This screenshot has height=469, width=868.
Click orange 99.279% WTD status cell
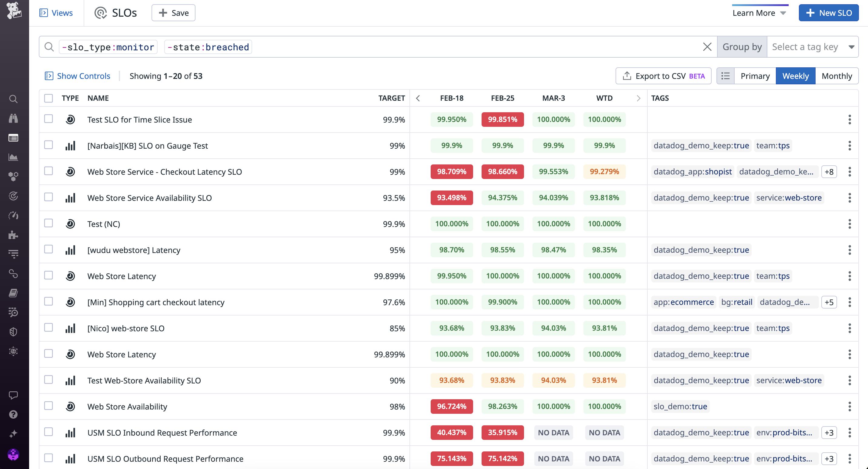click(604, 172)
